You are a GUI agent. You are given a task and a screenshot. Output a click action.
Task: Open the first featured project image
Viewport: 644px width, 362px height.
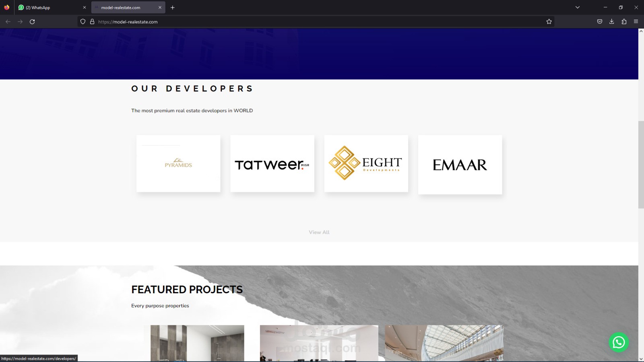pyautogui.click(x=197, y=343)
